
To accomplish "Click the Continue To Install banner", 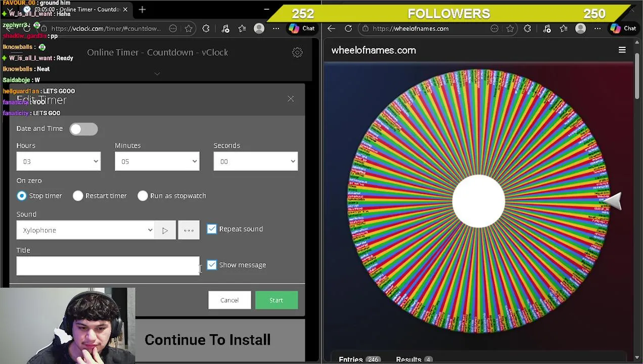I will coord(207,340).
